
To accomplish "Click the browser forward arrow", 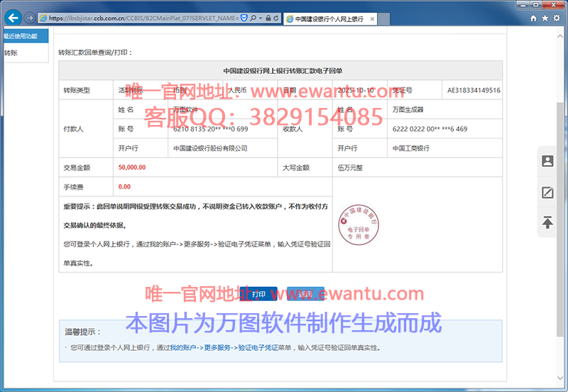I will [x=30, y=18].
